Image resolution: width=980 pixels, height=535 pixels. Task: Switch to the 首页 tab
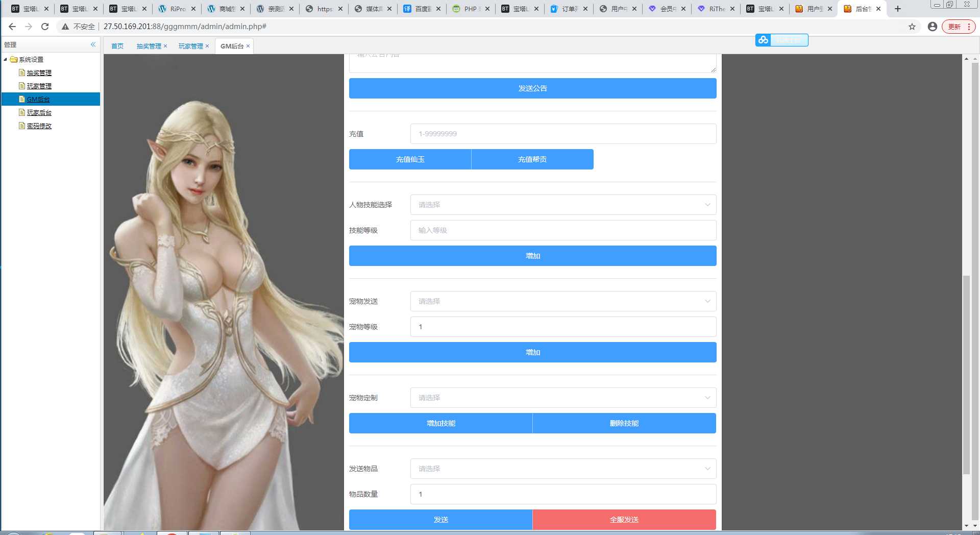pyautogui.click(x=117, y=46)
